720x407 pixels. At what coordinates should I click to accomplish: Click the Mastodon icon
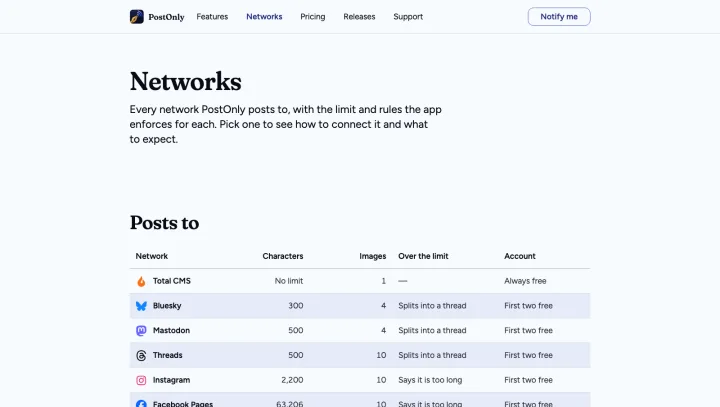point(141,331)
